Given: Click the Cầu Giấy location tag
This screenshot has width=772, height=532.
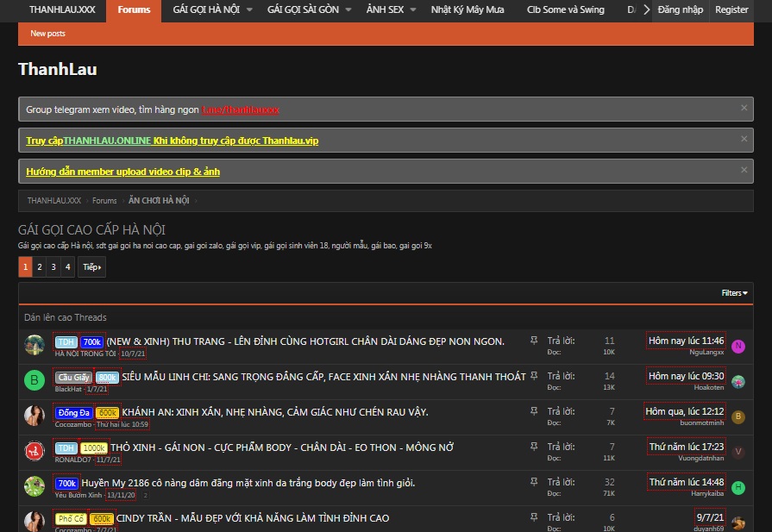Looking at the screenshot, I should coord(73,378).
